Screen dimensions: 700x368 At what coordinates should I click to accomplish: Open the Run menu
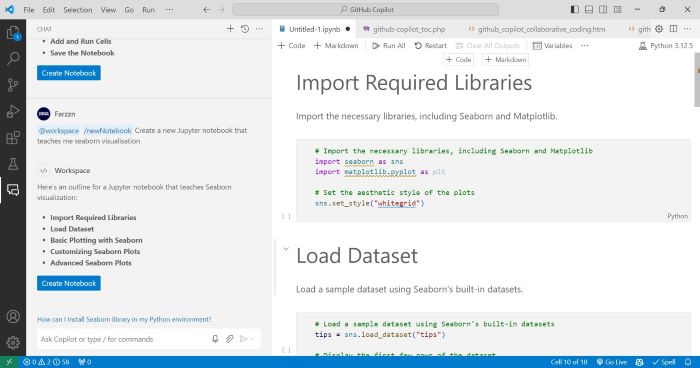[x=149, y=9]
